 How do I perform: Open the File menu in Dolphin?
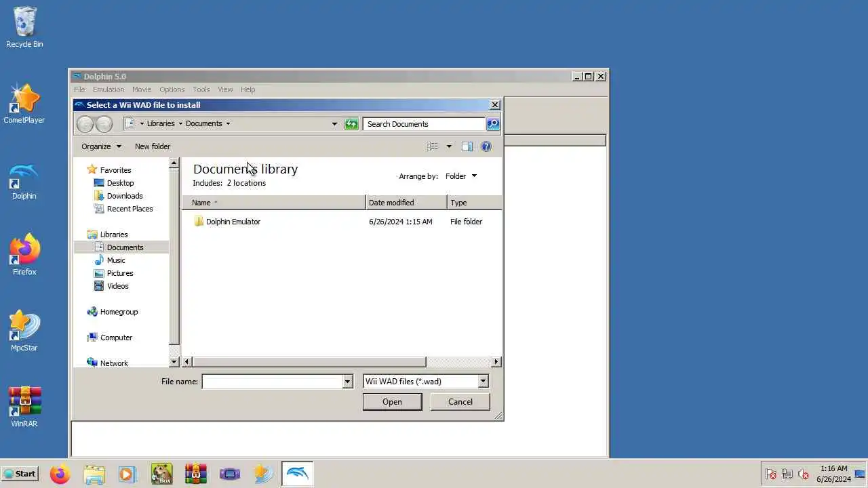pyautogui.click(x=79, y=89)
